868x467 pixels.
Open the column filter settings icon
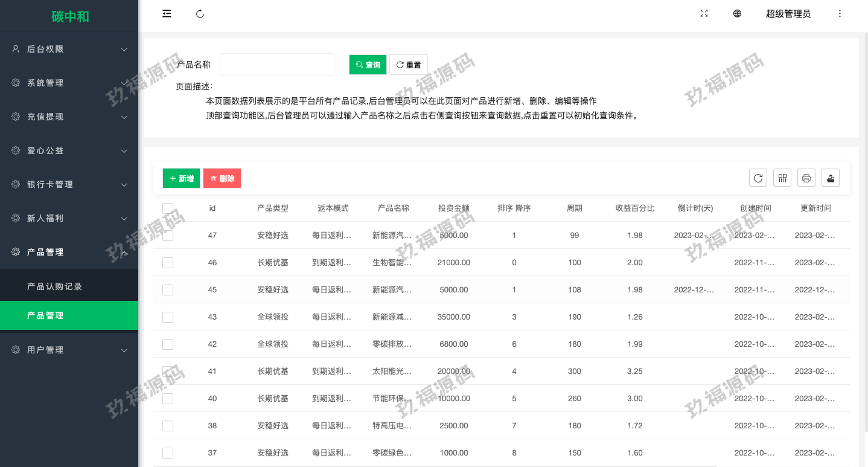tap(782, 178)
